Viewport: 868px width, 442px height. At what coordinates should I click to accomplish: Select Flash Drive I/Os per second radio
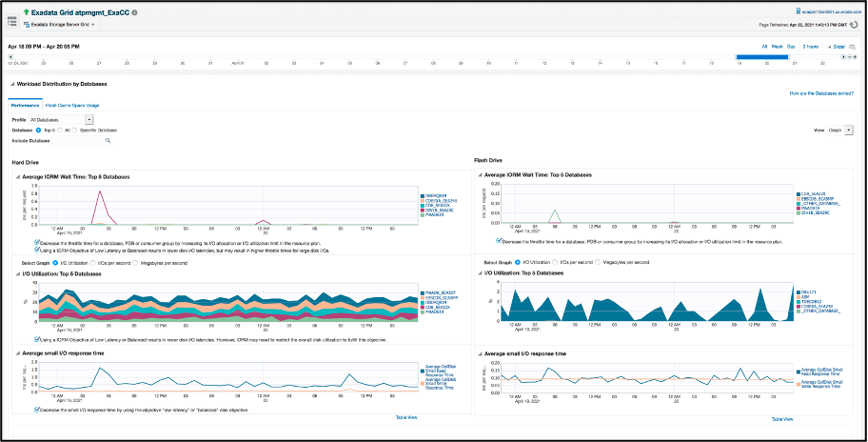click(555, 262)
